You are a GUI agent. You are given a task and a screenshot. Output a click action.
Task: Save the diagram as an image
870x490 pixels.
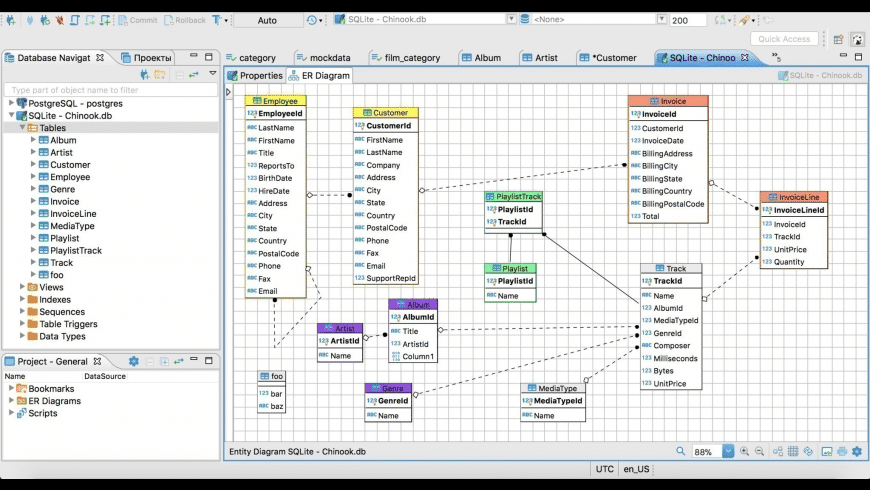tap(827, 452)
